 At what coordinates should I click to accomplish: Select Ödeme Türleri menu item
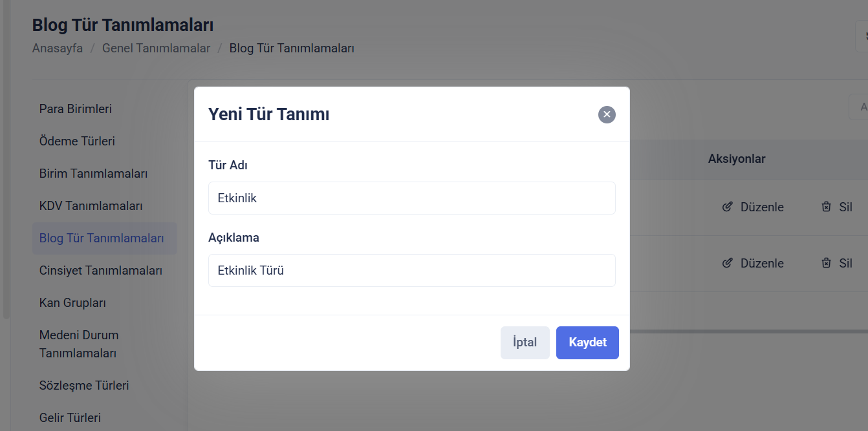point(77,141)
